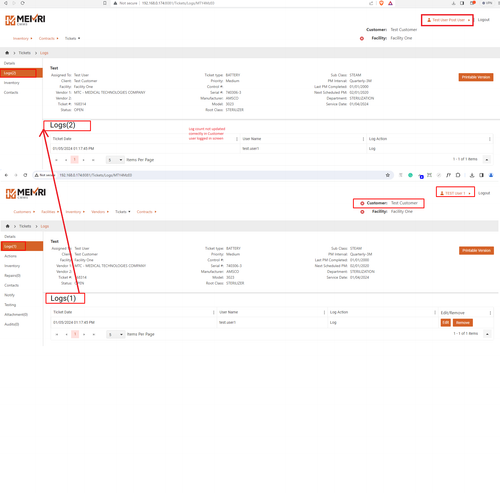This screenshot has height=493, width=500.
Task: Go to first page in Logs(2) pager
Action: point(56,160)
